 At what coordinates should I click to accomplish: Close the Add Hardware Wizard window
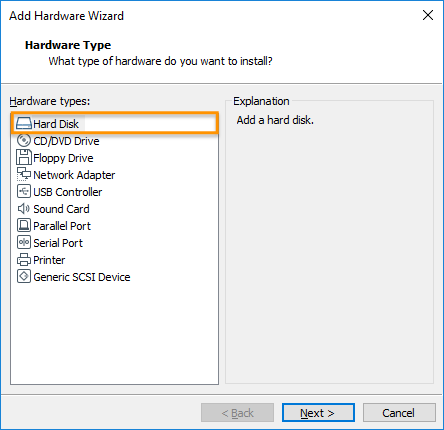point(428,15)
